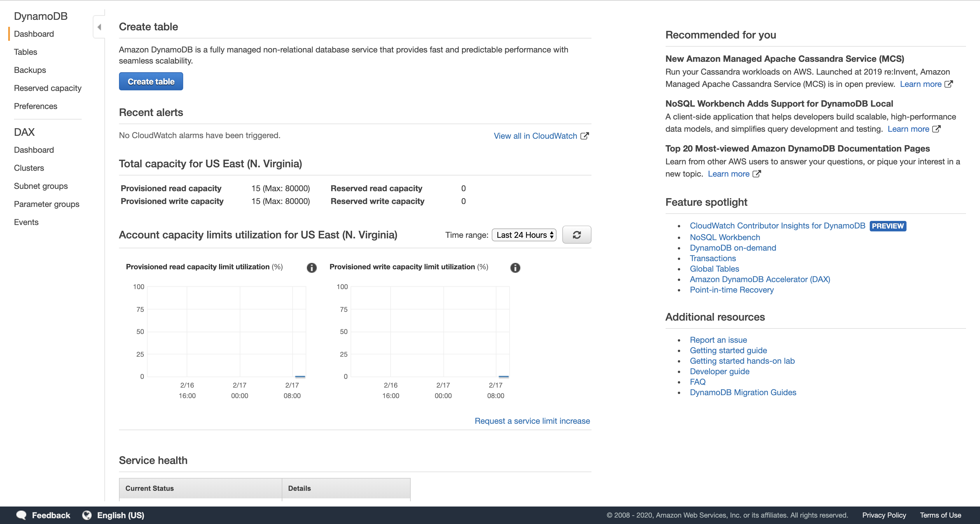Image resolution: width=980 pixels, height=524 pixels.
Task: Click the Feedback speech bubble icon
Action: [21, 515]
